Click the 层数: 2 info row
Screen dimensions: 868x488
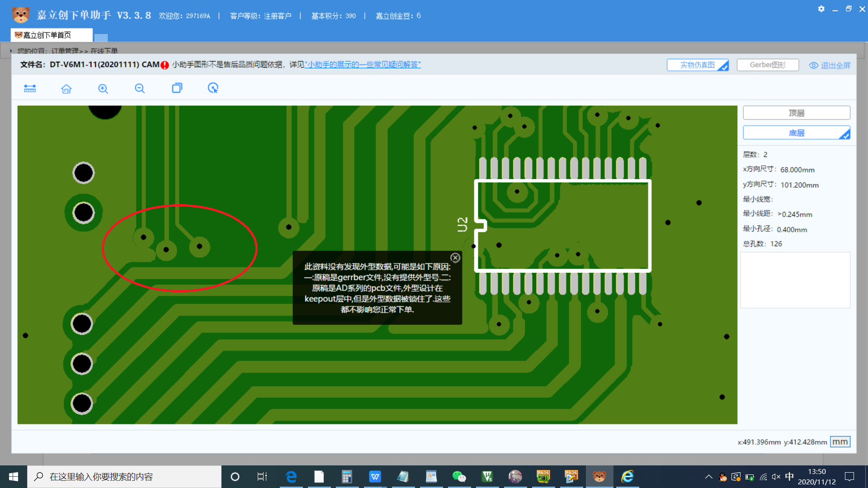point(755,155)
